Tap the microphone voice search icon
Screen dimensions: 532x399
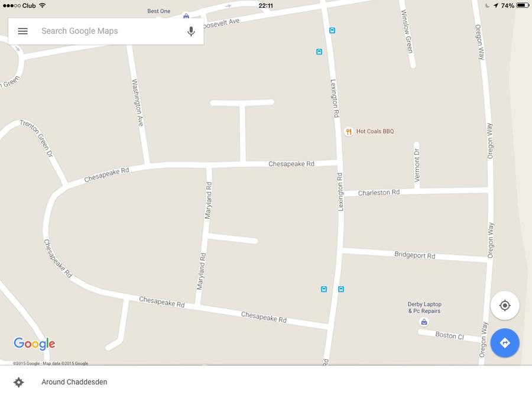pyautogui.click(x=191, y=31)
